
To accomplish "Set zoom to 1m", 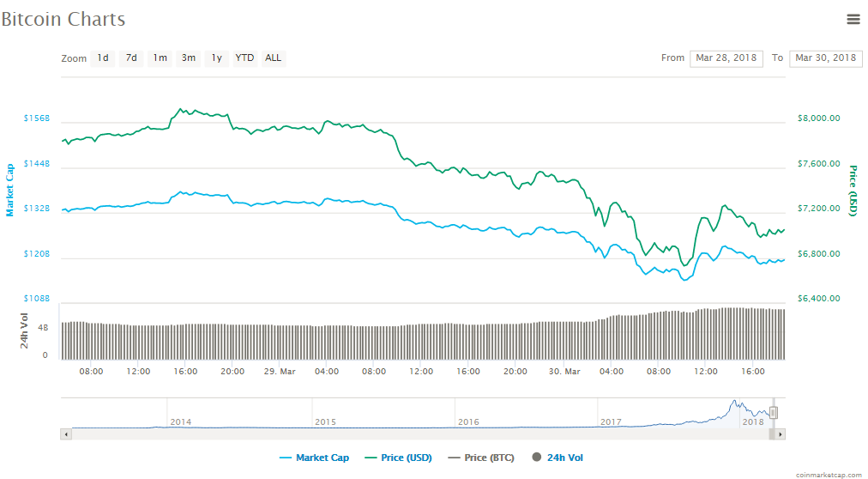I will [x=160, y=58].
